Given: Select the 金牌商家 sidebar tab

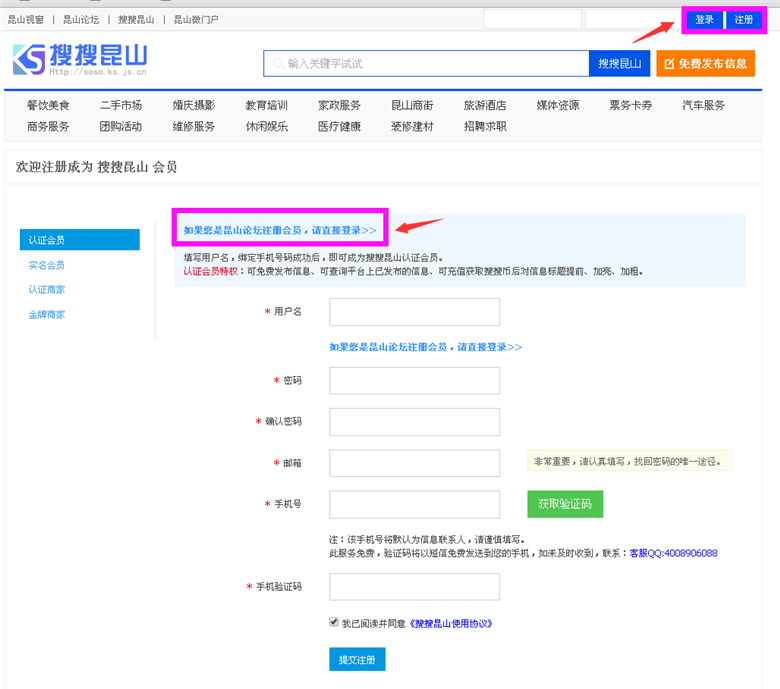Looking at the screenshot, I should (47, 314).
